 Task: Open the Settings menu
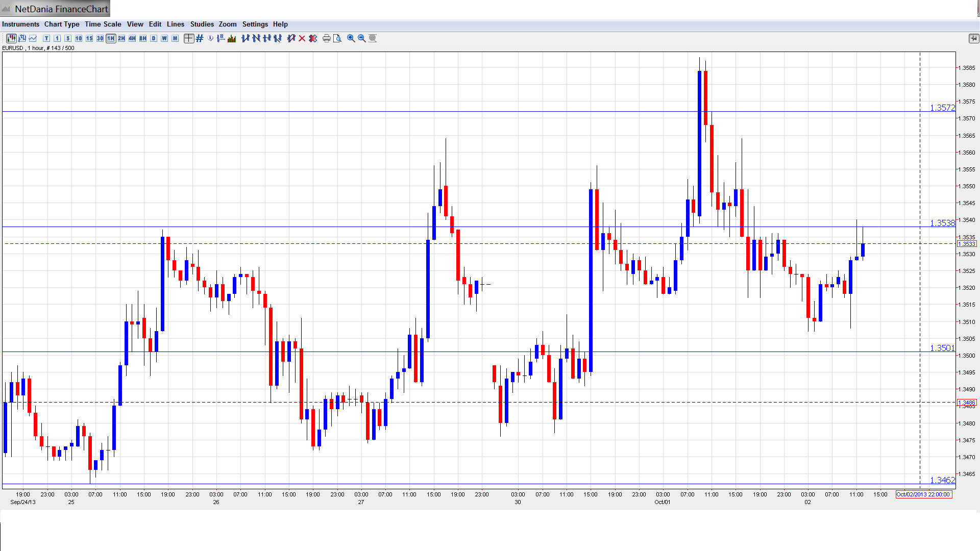click(x=255, y=24)
